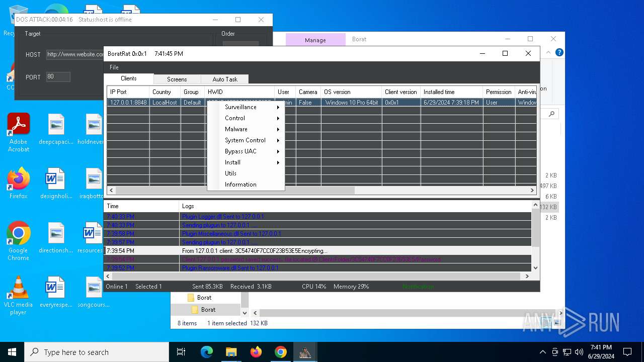Open Firefox from the taskbar

[256, 352]
